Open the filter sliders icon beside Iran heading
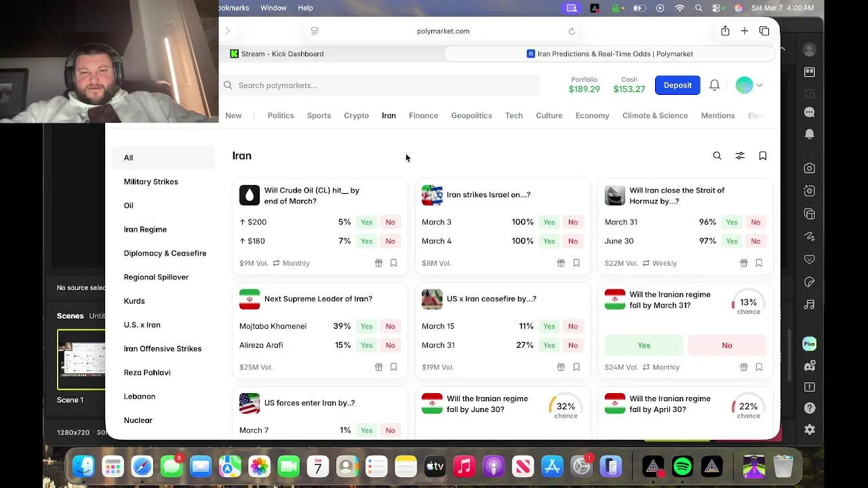 coord(740,156)
